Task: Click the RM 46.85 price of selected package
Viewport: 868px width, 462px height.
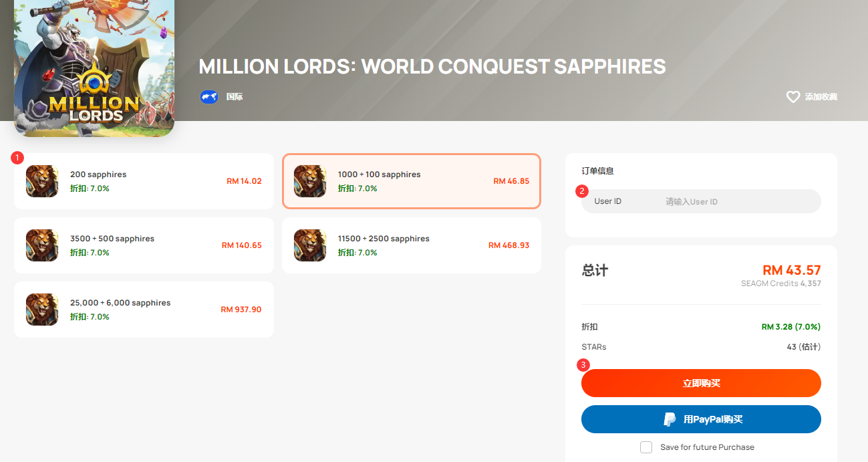Action: click(511, 181)
